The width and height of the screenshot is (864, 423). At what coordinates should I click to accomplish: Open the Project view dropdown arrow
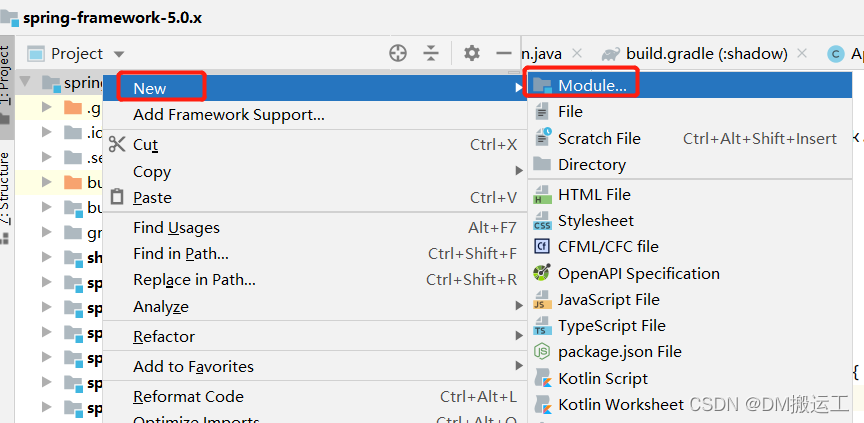[119, 54]
